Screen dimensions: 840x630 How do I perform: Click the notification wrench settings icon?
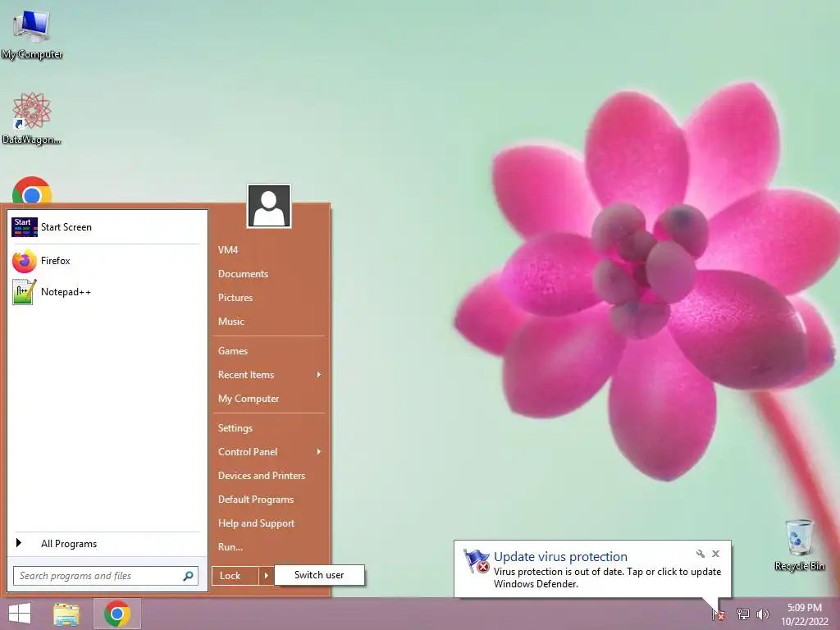coord(701,554)
